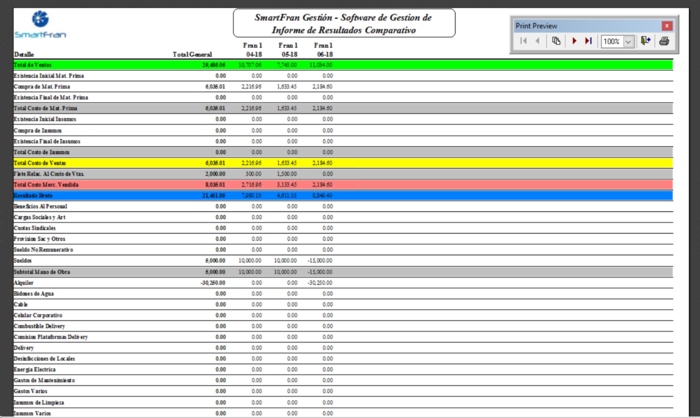This screenshot has width=700, height=418.
Task: Click the Fran 1 04-18 column header
Action: [x=253, y=50]
